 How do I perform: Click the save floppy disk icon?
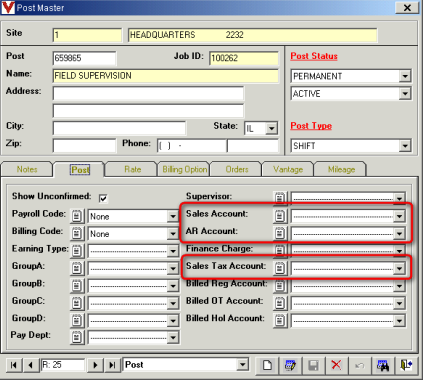click(x=313, y=365)
